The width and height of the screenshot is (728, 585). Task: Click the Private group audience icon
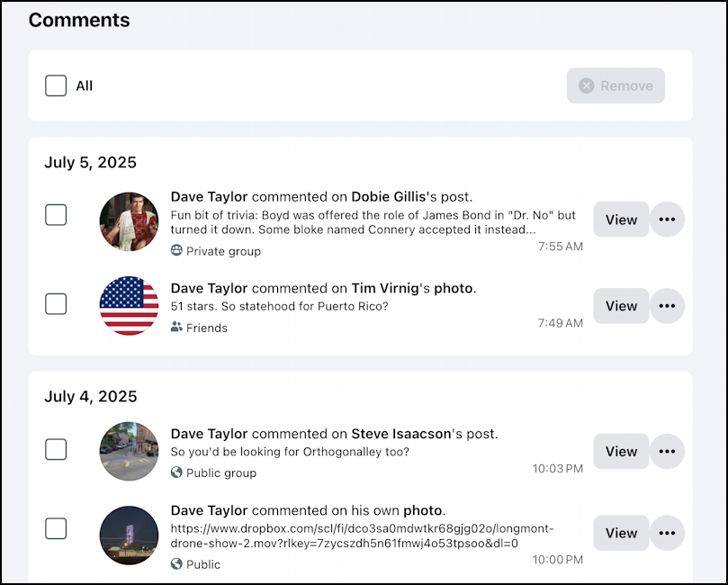177,252
